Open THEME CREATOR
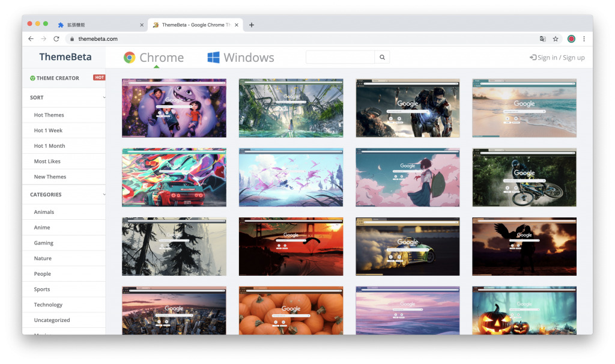This screenshot has width=615, height=364. tap(58, 78)
